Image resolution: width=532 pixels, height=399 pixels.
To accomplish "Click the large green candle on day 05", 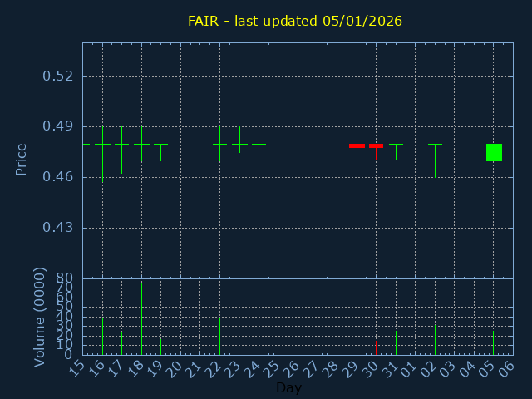I will click(494, 152).
